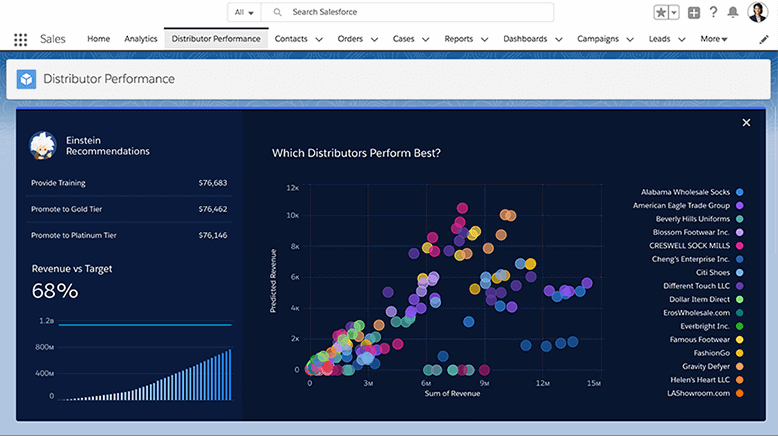
Task: Open the More navigation menu
Action: coord(713,39)
